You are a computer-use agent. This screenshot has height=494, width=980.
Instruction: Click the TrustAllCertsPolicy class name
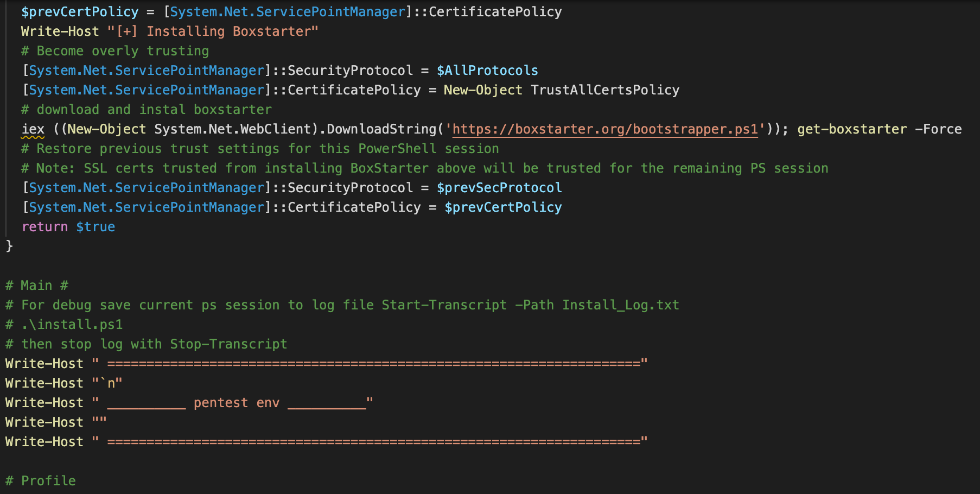(x=604, y=90)
